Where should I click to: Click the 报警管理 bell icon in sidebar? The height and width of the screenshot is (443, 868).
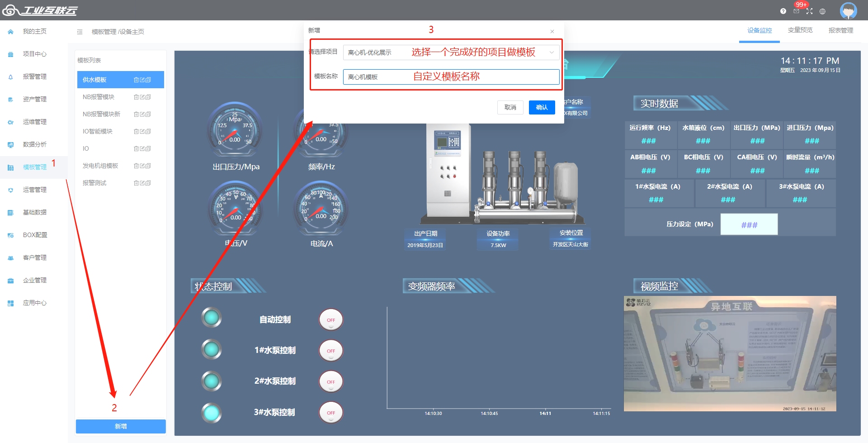pos(10,77)
